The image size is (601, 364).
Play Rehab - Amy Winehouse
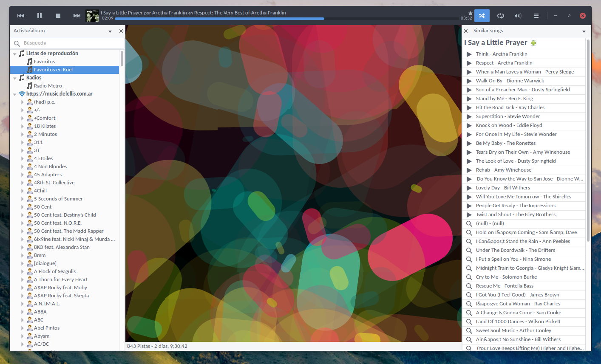pos(469,170)
